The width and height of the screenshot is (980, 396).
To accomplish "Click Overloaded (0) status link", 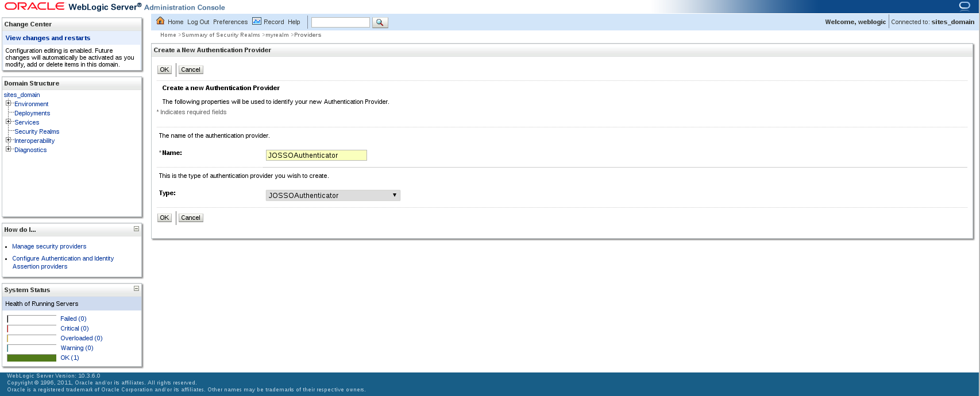I will (82, 338).
